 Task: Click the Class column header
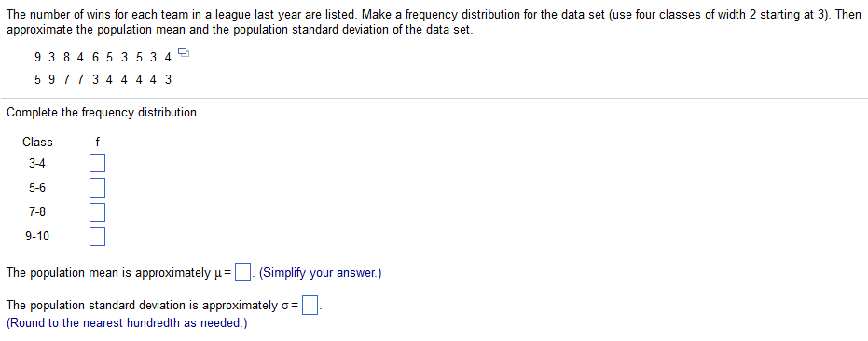click(x=37, y=143)
